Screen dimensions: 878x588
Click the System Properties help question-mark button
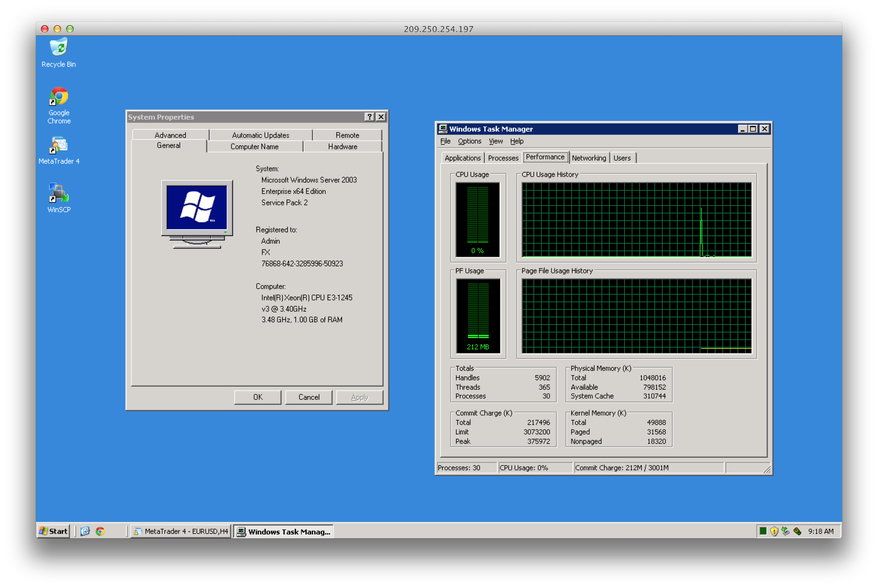[x=369, y=117]
